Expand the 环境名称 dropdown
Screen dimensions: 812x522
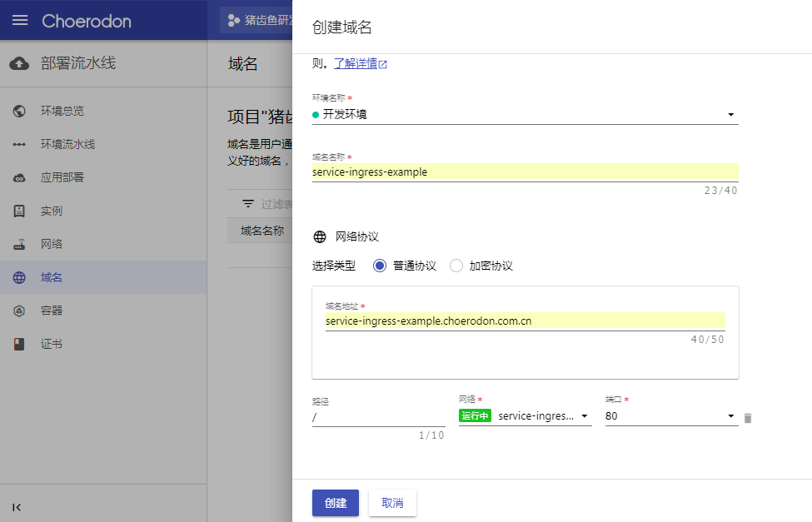pos(730,115)
